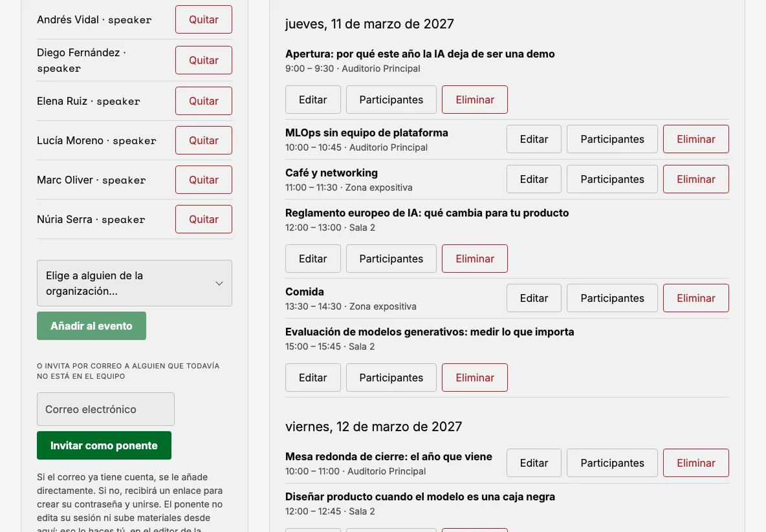Open Participantes for MLOps session
The image size is (766, 532).
tap(612, 139)
